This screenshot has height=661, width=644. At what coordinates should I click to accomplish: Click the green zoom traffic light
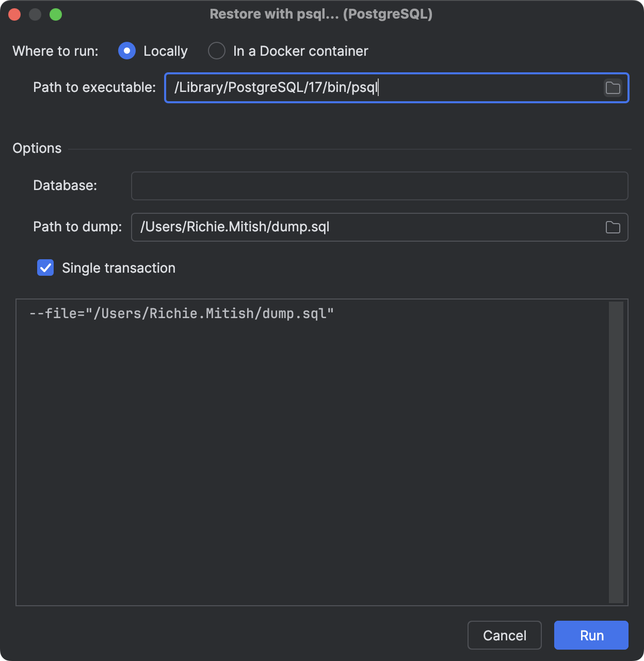pyautogui.click(x=57, y=14)
